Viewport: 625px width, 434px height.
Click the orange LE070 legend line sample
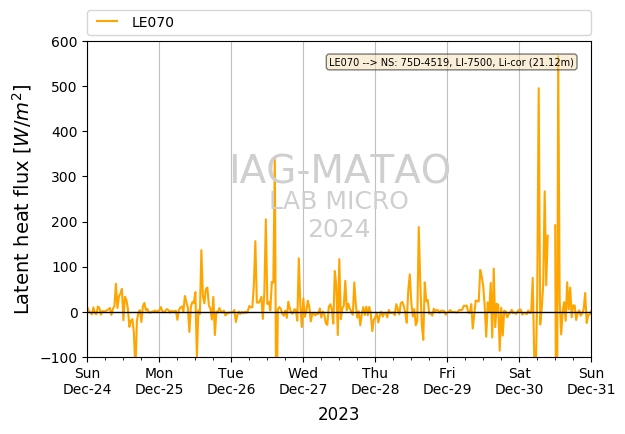tap(107, 22)
